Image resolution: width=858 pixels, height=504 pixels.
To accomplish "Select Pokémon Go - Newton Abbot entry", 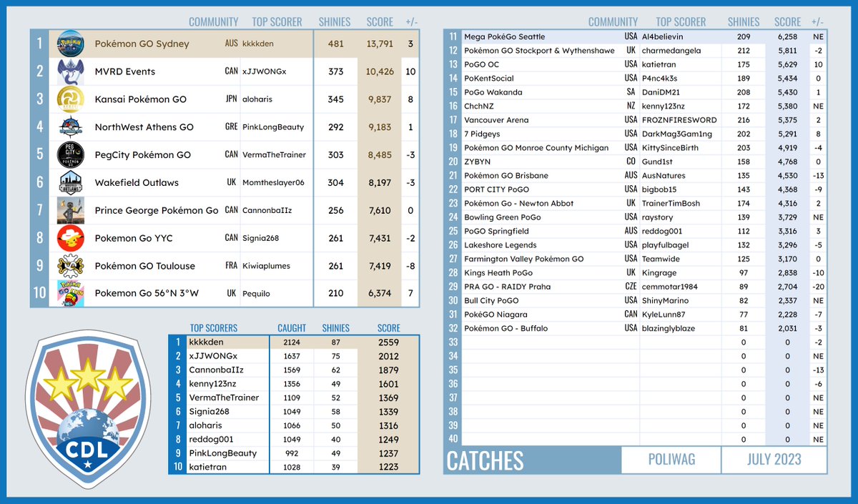I will point(518,203).
